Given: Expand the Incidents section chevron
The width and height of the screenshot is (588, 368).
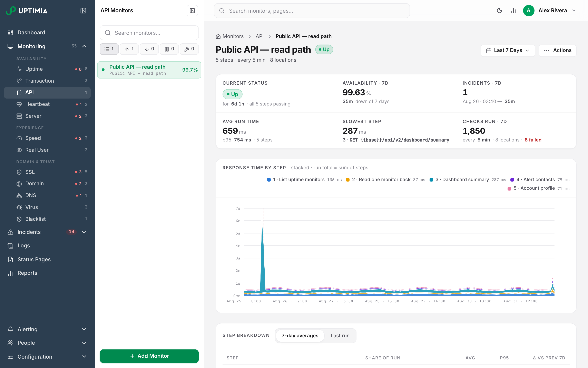Looking at the screenshot, I should click(x=84, y=232).
